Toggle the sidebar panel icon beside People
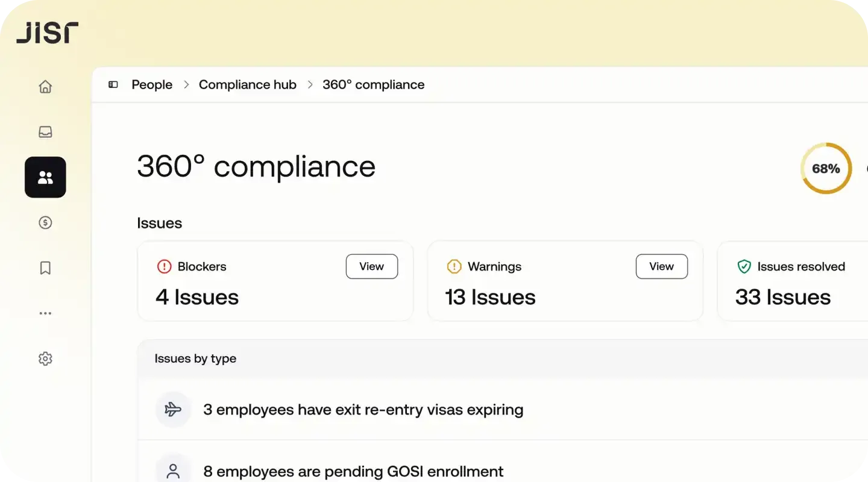This screenshot has height=482, width=868. [113, 84]
